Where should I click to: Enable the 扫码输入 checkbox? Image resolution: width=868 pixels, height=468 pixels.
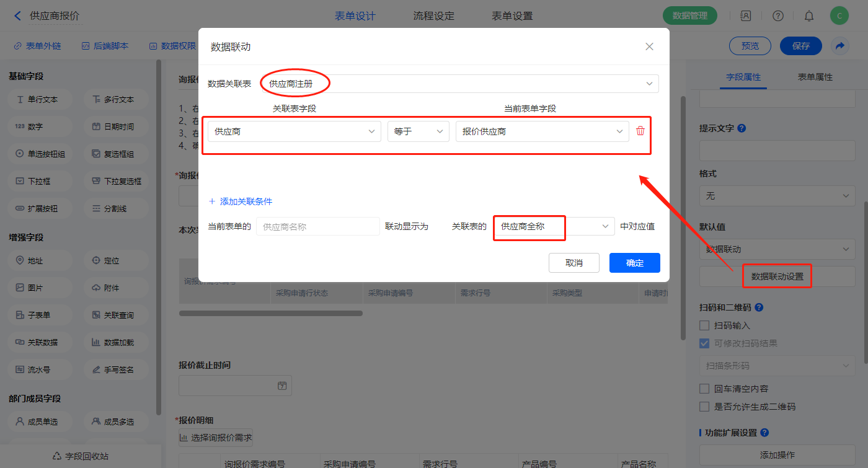point(704,325)
